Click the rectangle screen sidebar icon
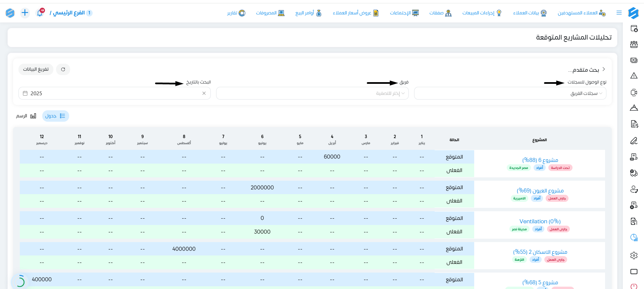This screenshot has width=644, height=289. click(x=634, y=272)
